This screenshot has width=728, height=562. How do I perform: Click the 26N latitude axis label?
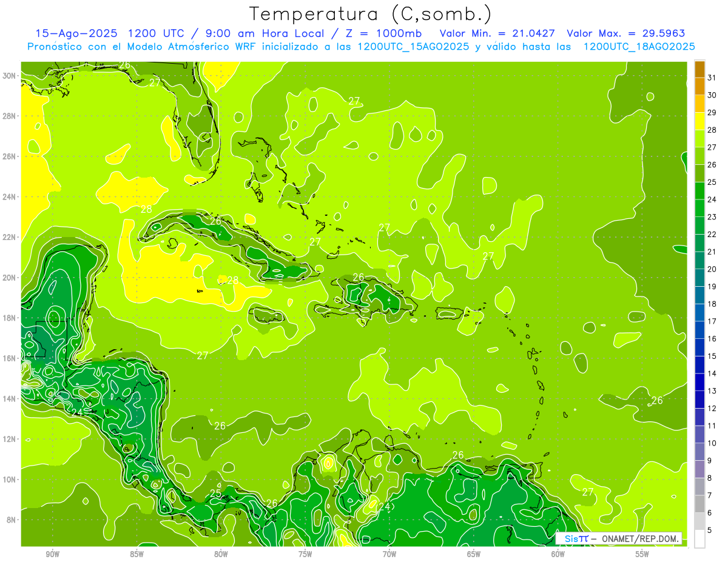pyautogui.click(x=10, y=156)
